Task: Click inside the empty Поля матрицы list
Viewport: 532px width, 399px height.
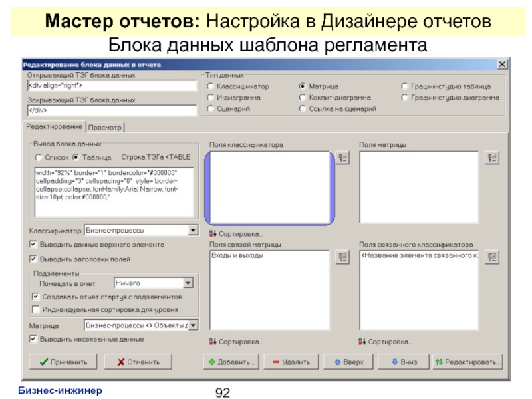Action: (419, 188)
